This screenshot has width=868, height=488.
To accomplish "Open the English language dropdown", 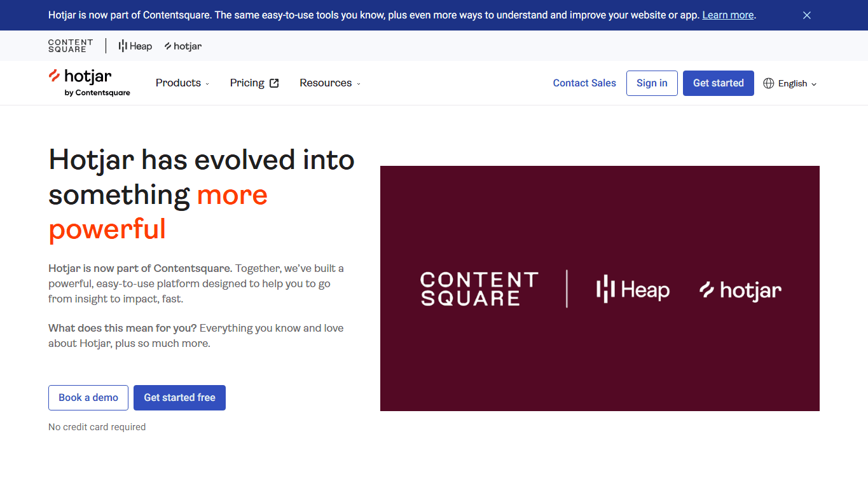I will tap(790, 83).
